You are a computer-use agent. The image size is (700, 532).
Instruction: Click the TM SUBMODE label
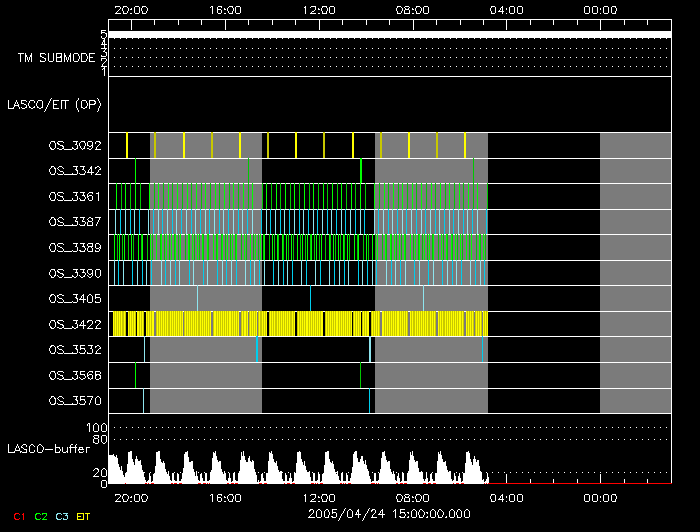point(56,58)
